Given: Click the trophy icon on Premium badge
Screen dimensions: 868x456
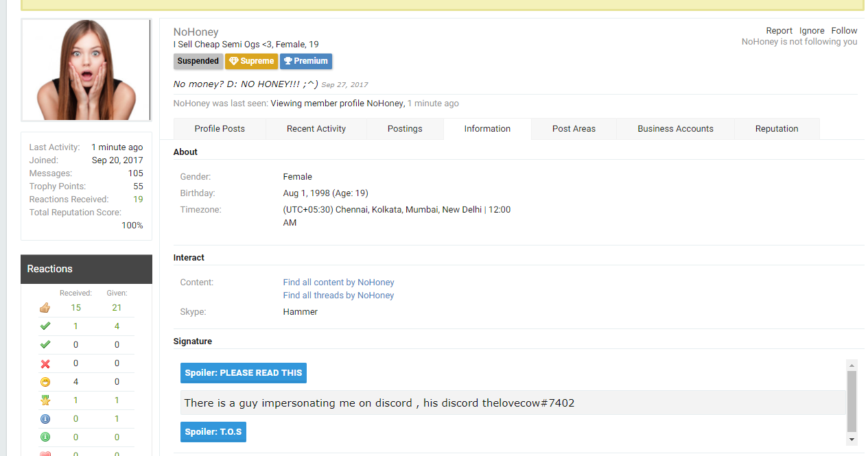Looking at the screenshot, I should pyautogui.click(x=288, y=61).
